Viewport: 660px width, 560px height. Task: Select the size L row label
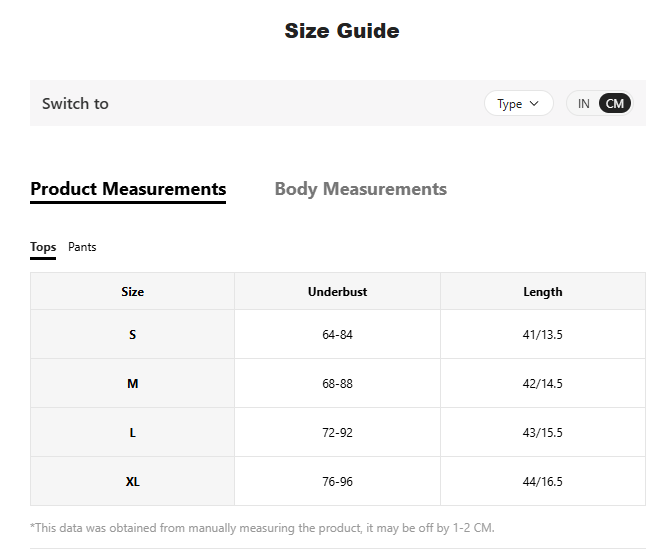132,433
